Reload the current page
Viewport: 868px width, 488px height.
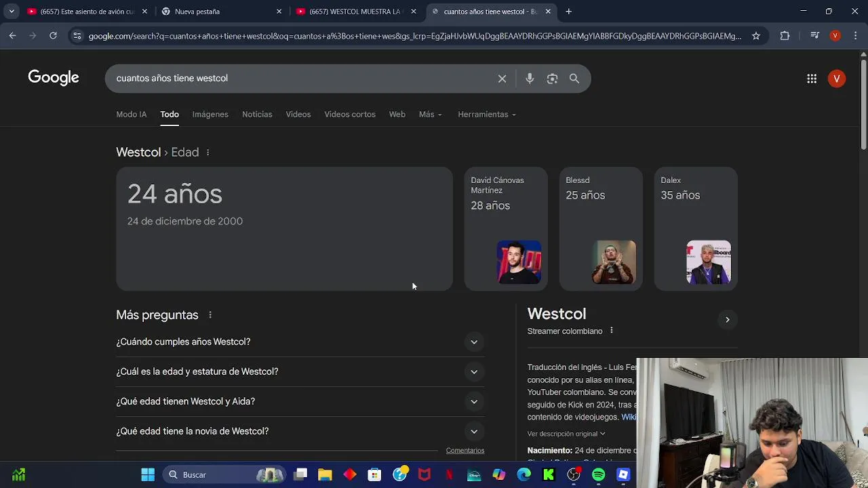[x=53, y=36]
